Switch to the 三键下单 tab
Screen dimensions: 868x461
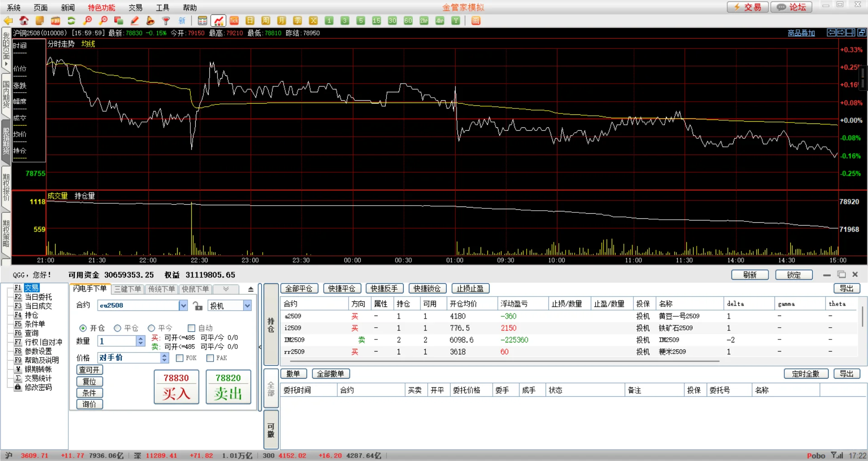click(x=128, y=289)
